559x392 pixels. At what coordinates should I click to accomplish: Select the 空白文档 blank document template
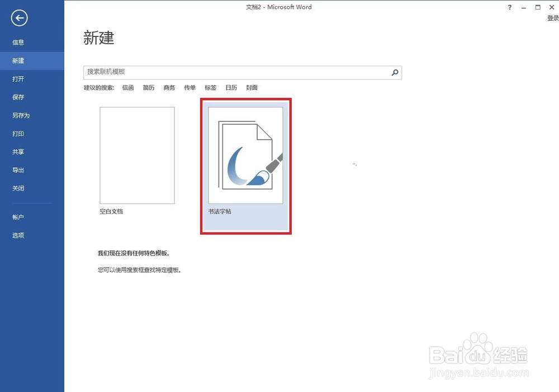(138, 155)
